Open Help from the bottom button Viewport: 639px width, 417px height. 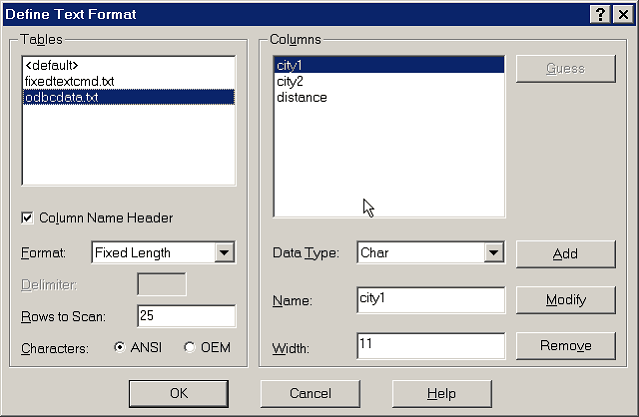tap(441, 393)
